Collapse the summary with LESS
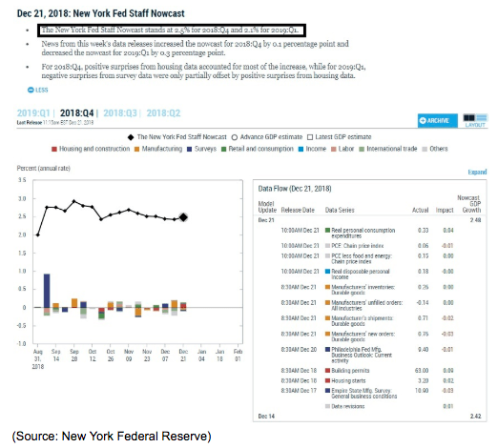Image resolution: width=498 pixels, height=448 pixels. [x=38, y=90]
